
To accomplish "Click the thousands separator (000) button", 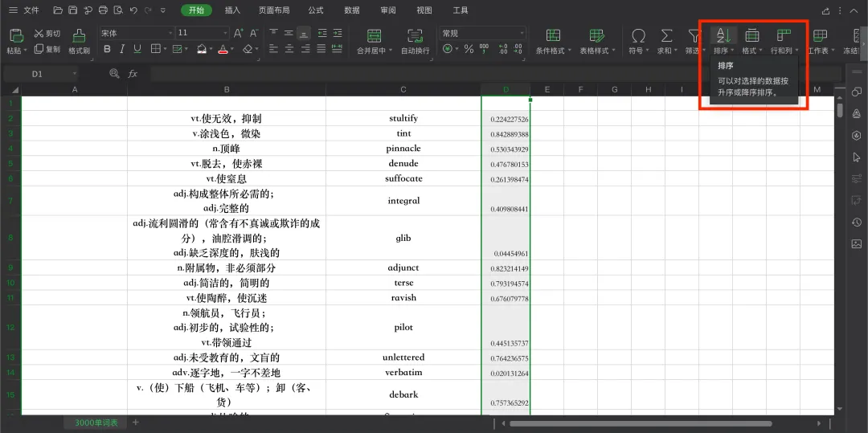I will coord(484,49).
